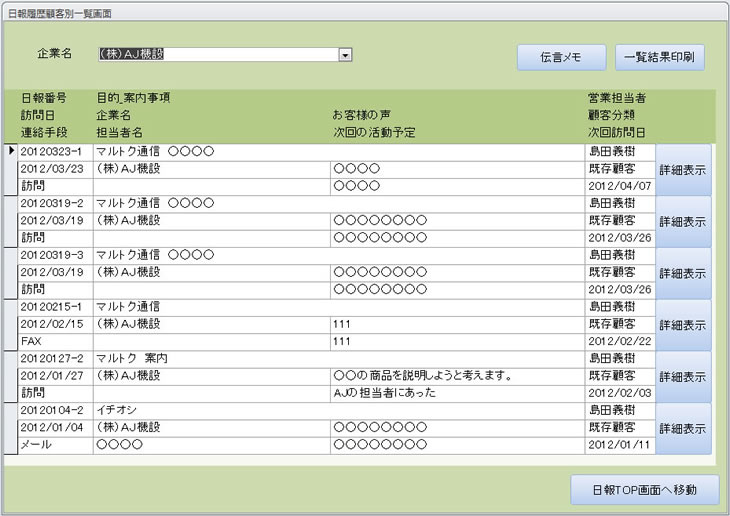Click the FAX contact method field

tap(55, 341)
